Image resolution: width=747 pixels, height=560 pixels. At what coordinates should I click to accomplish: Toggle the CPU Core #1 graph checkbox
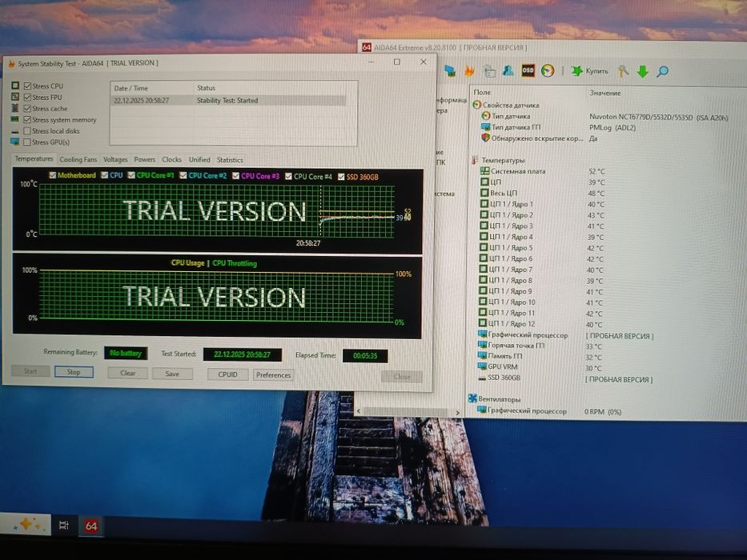(131, 175)
